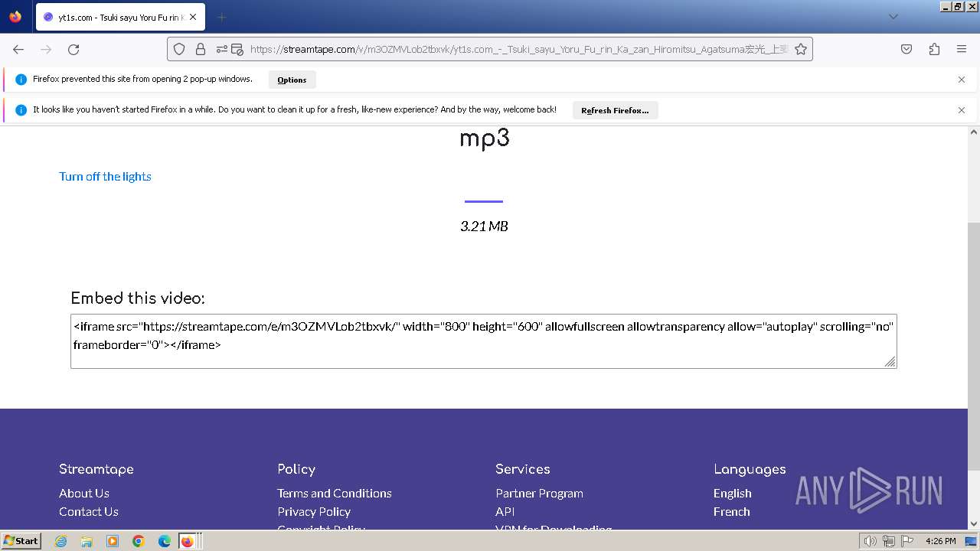980x551 pixels.
Task: Click Turn off the lights link
Action: click(x=105, y=176)
